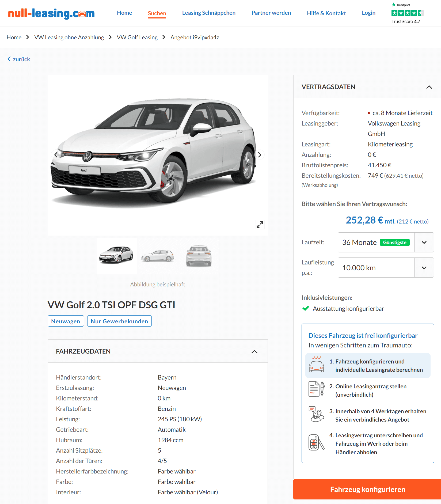This screenshot has width=441, height=504.
Task: Select the side view thumbnail
Action: point(158,256)
